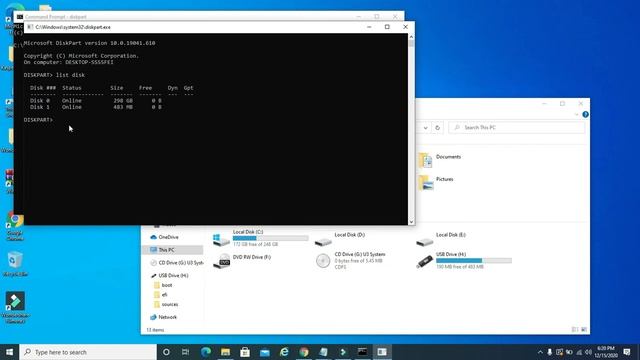640x360 pixels.
Task: Refresh the File Explorer address bar
Action: (437, 127)
